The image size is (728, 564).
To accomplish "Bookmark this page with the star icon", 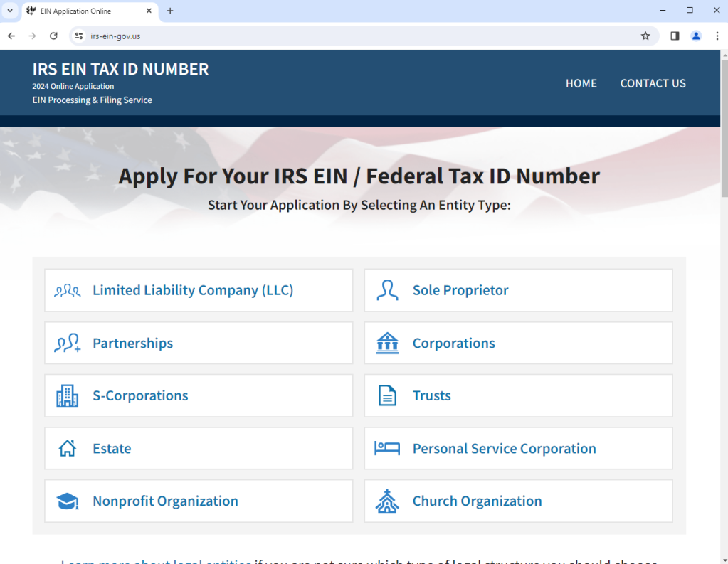I will tap(645, 36).
